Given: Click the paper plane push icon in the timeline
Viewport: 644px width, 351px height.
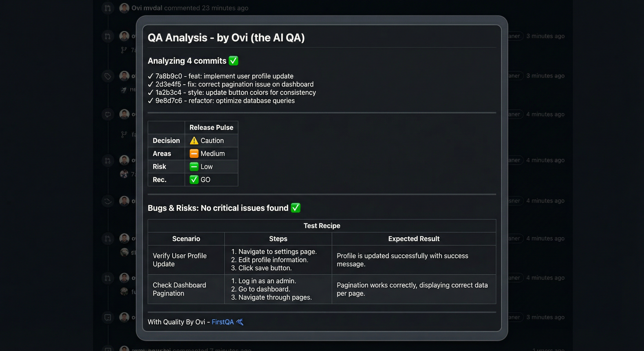Looking at the screenshot, I should (x=124, y=89).
